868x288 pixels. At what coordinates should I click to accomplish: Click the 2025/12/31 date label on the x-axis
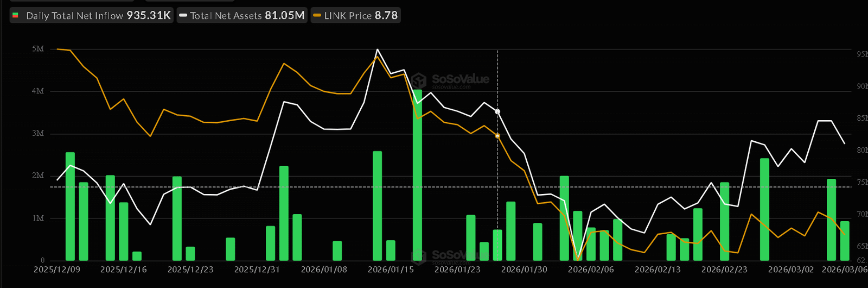coord(257,270)
